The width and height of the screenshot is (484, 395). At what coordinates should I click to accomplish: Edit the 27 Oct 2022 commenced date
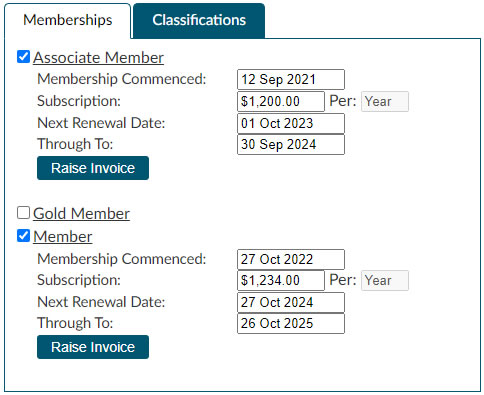(291, 259)
